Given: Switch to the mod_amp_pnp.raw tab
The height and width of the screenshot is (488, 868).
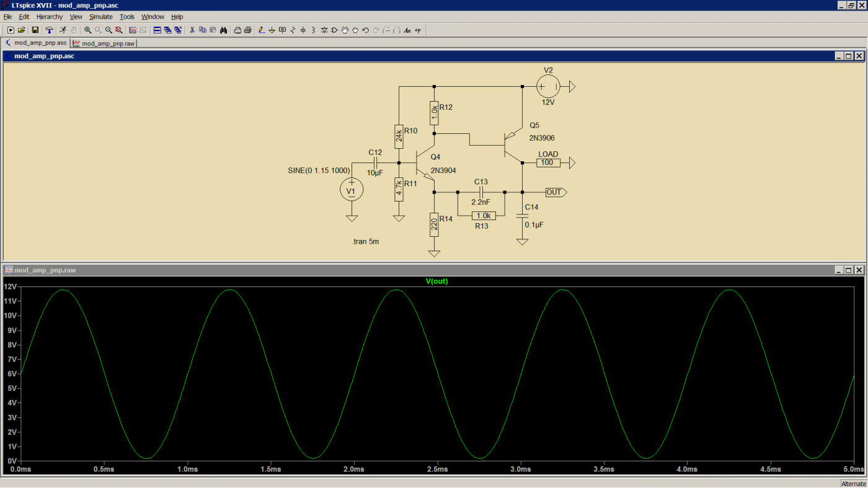Looking at the screenshot, I should point(104,43).
